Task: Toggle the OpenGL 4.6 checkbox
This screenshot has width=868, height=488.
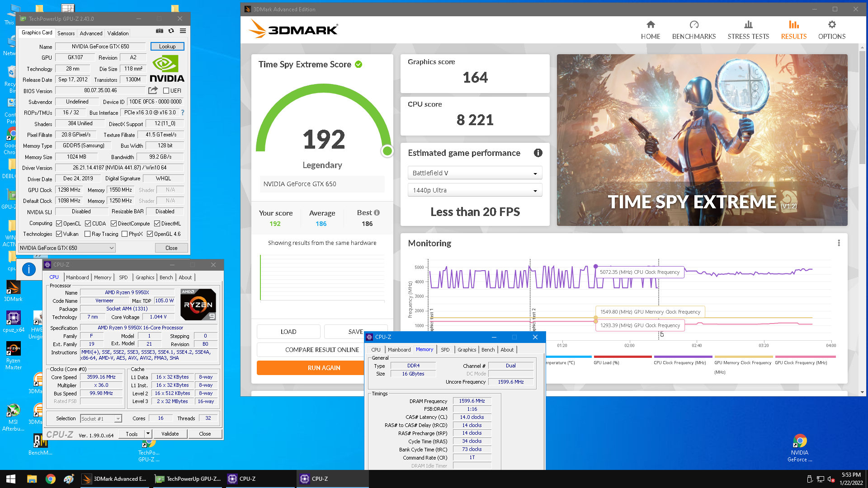Action: (150, 234)
